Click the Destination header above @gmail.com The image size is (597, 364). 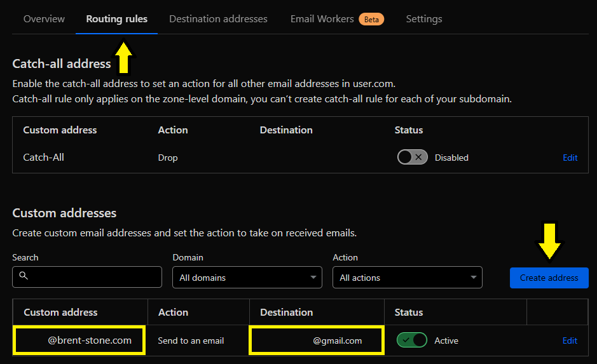pyautogui.click(x=286, y=313)
